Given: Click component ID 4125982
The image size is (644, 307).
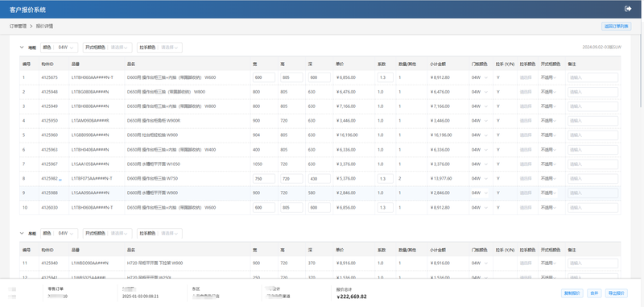Looking at the screenshot, I should click(50, 178).
